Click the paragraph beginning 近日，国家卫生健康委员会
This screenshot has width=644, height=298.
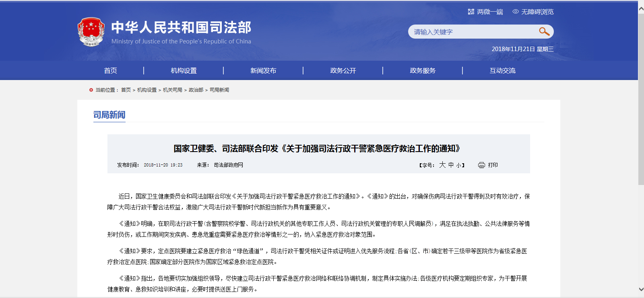[x=318, y=202]
